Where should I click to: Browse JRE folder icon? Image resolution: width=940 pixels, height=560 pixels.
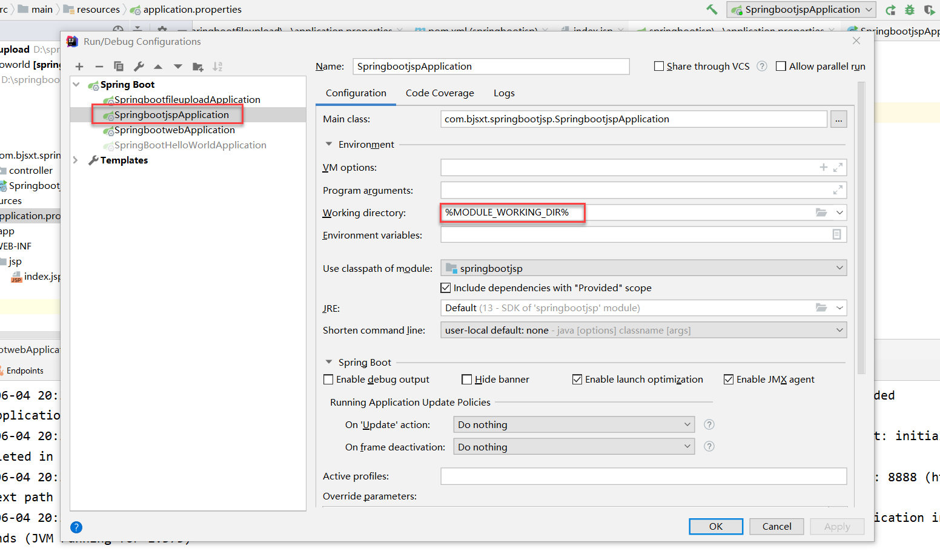(x=821, y=308)
